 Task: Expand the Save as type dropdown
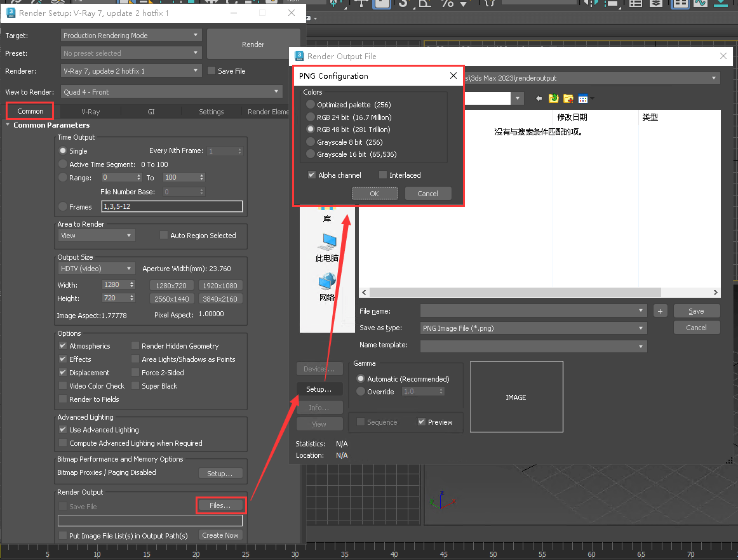click(641, 328)
